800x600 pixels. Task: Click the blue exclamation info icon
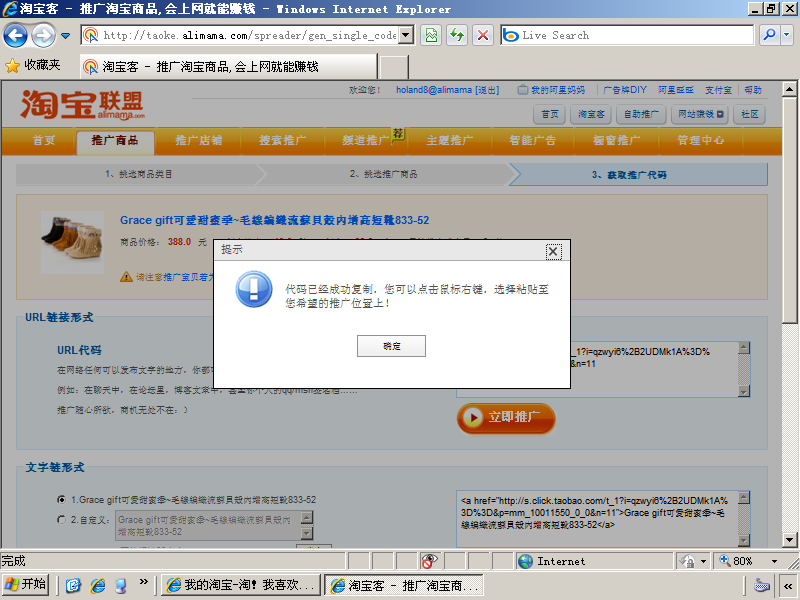(x=254, y=289)
